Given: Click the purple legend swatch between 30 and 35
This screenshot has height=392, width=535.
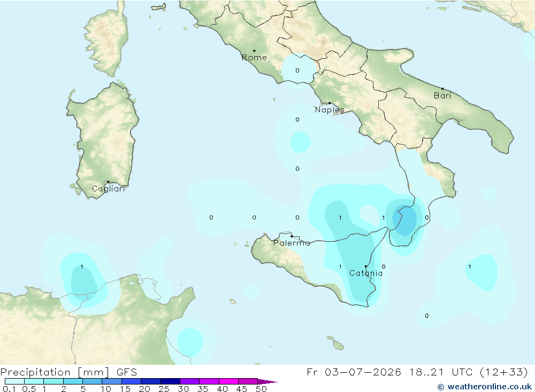Looking at the screenshot, I should (190, 381).
